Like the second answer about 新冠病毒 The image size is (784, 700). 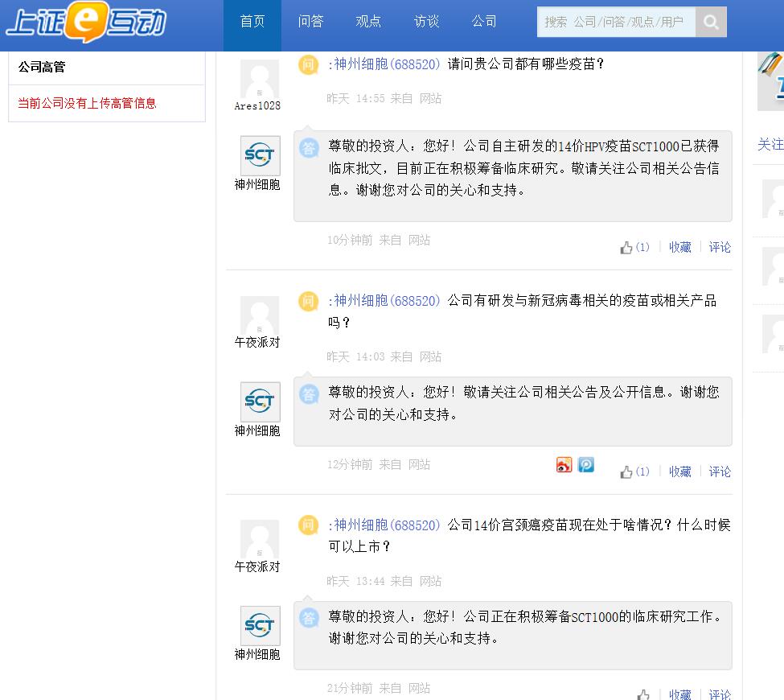(627, 472)
